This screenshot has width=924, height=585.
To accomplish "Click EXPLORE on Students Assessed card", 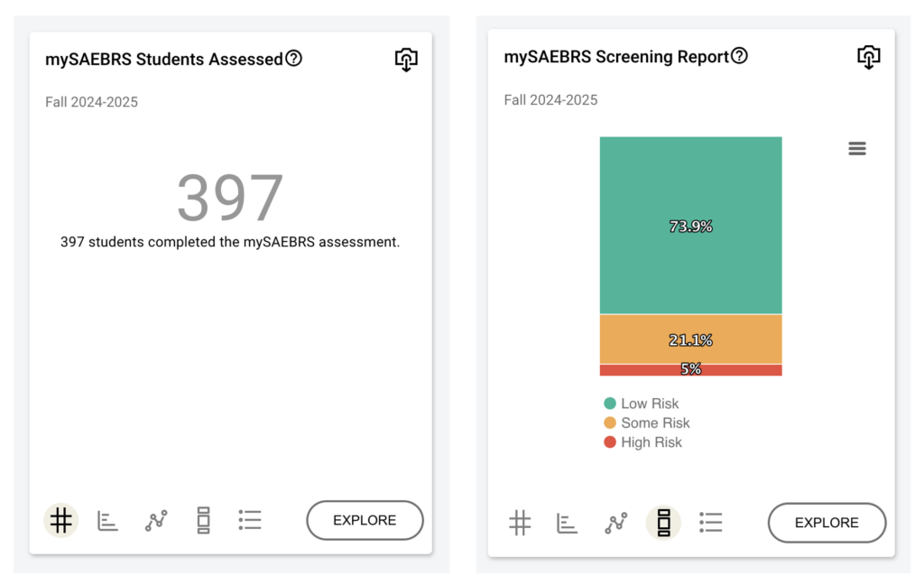I will point(365,520).
